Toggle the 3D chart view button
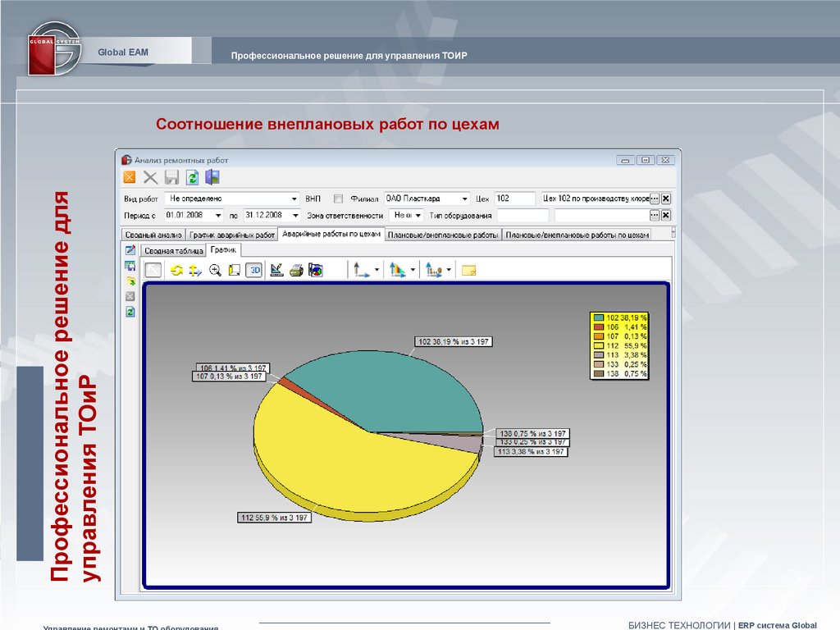Viewport: 840px width, 630px height. point(254,270)
